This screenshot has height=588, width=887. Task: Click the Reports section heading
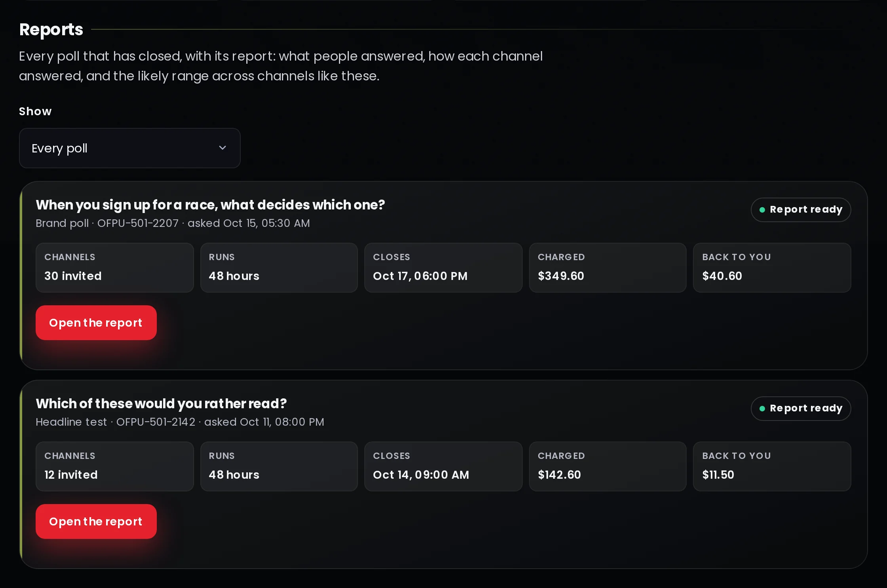pos(51,29)
